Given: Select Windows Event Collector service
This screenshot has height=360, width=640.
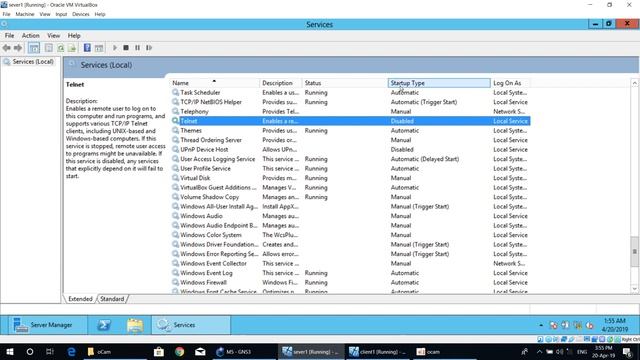Looking at the screenshot, I should pyautogui.click(x=351, y=263).
